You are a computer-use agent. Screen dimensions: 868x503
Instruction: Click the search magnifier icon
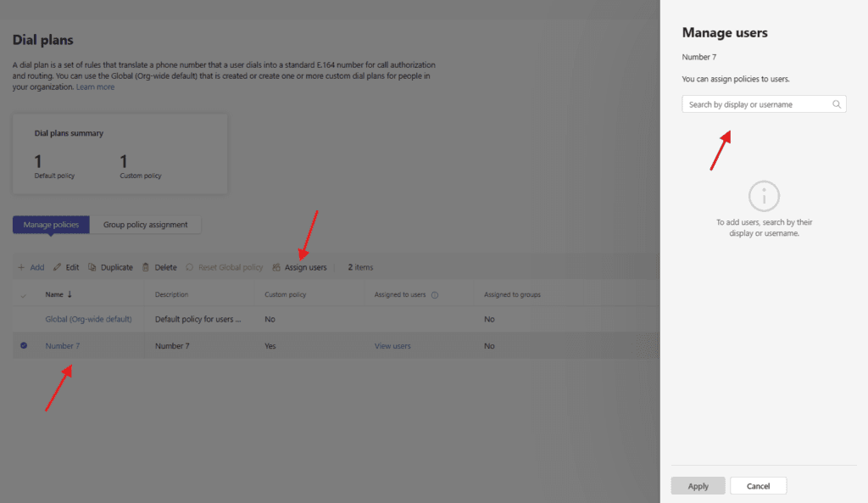(837, 104)
